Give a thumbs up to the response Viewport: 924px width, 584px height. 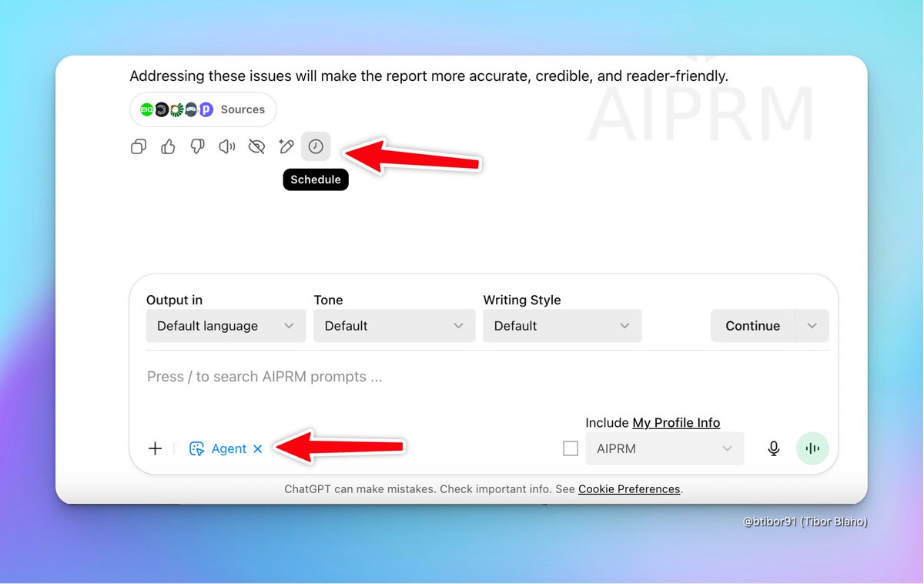click(x=168, y=146)
